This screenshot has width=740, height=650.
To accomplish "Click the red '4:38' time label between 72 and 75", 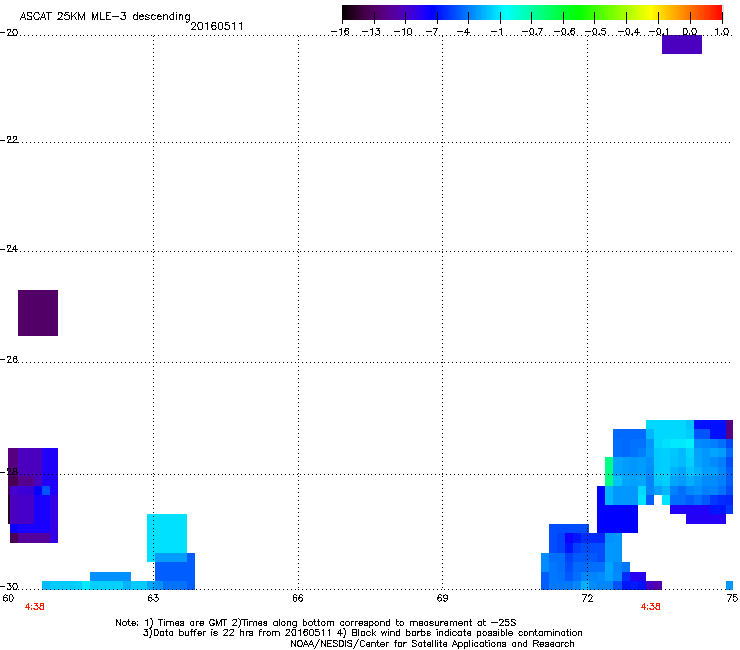I will pyautogui.click(x=650, y=607).
